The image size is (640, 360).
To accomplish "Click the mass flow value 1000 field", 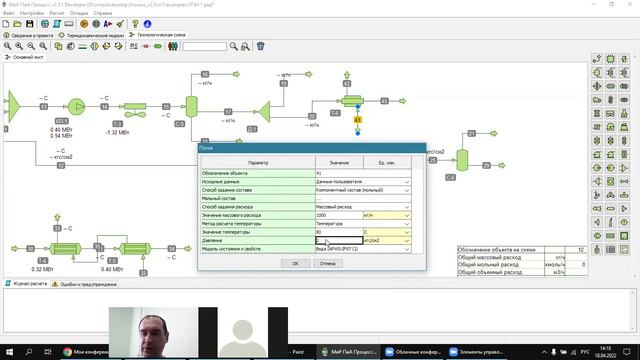I will click(x=339, y=216).
